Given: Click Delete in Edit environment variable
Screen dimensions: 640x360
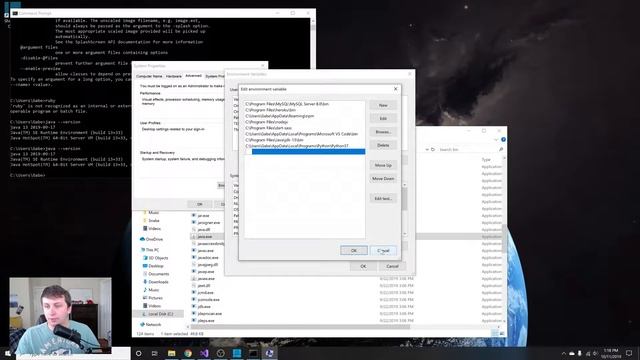Looking at the screenshot, I should pyautogui.click(x=383, y=145).
